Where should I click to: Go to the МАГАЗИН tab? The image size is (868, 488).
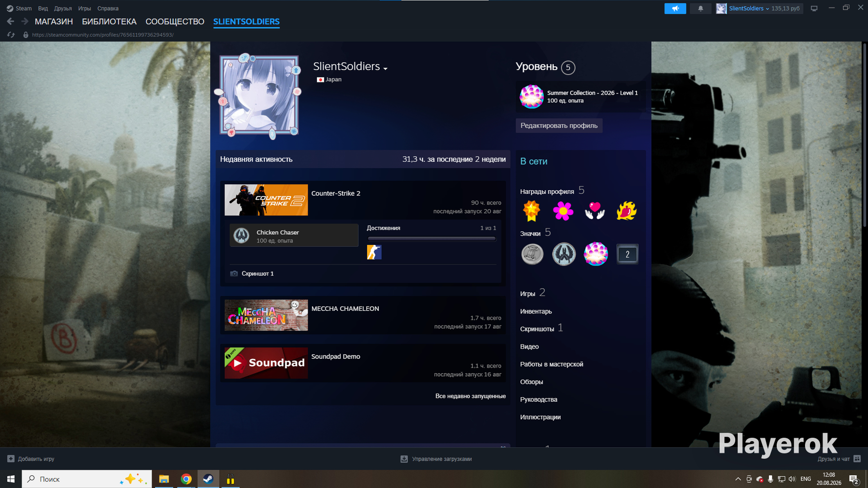pyautogui.click(x=54, y=21)
